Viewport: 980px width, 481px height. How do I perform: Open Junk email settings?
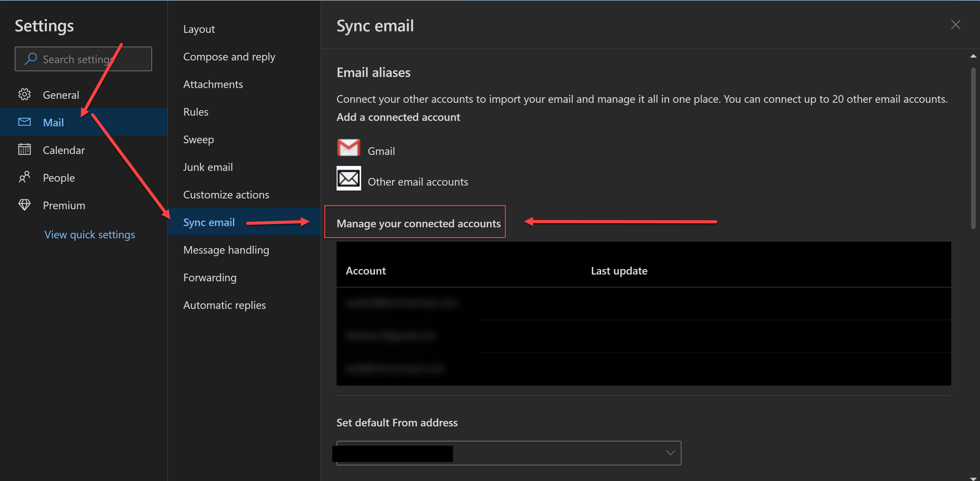tap(208, 167)
